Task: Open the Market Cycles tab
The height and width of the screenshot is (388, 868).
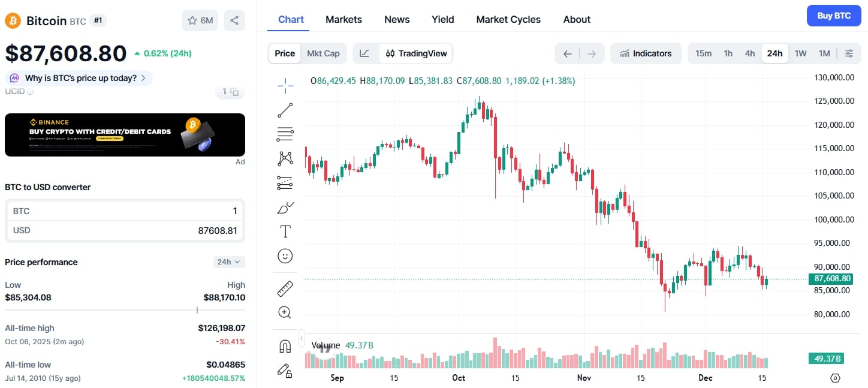Action: [x=508, y=19]
